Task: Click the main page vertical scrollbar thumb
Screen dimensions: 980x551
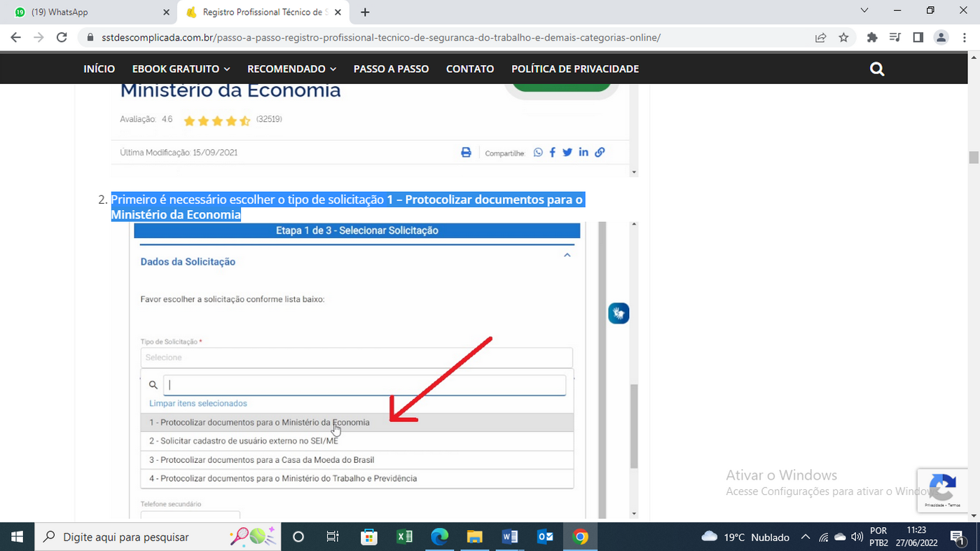Action: pos(974,158)
